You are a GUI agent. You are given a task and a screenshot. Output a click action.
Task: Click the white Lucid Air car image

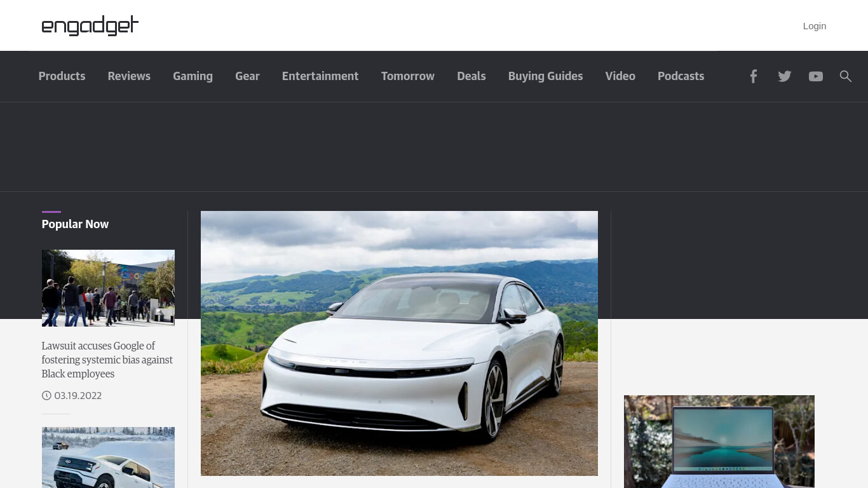pos(399,343)
